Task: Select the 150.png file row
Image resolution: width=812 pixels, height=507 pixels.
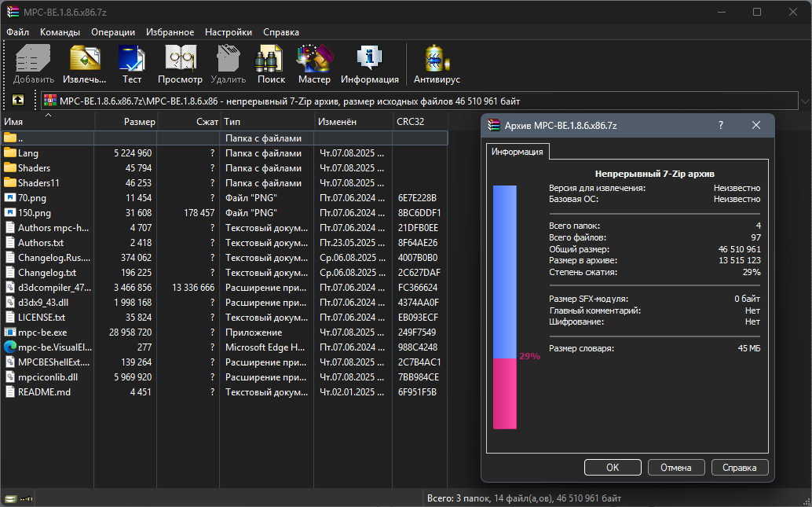Action: click(x=224, y=212)
